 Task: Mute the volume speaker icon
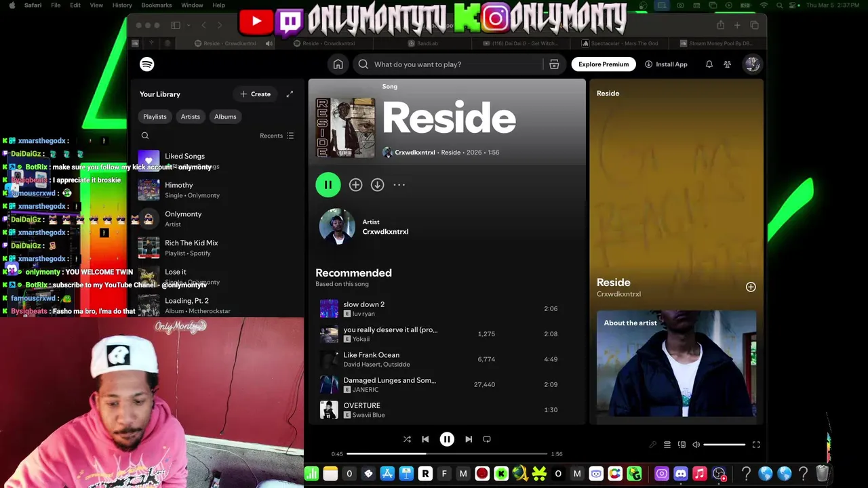[x=696, y=445]
